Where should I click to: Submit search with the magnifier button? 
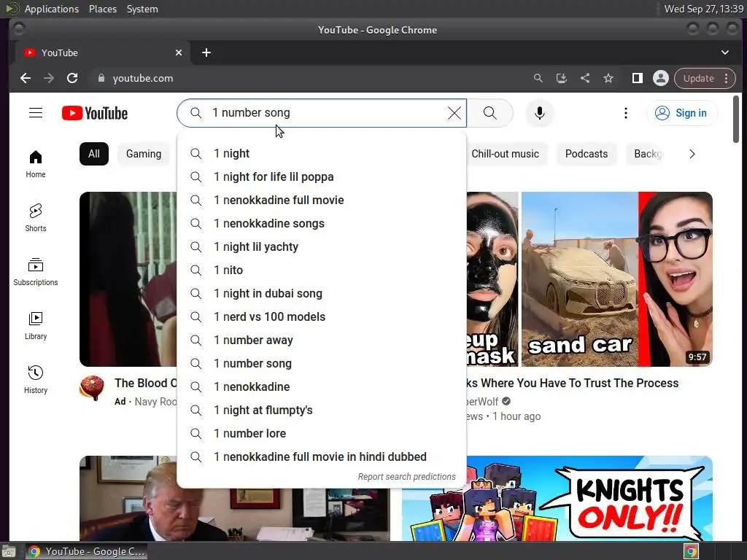[x=489, y=113]
